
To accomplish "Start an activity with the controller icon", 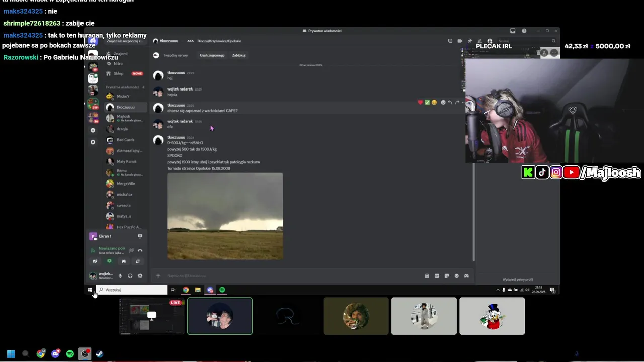I will (123, 261).
